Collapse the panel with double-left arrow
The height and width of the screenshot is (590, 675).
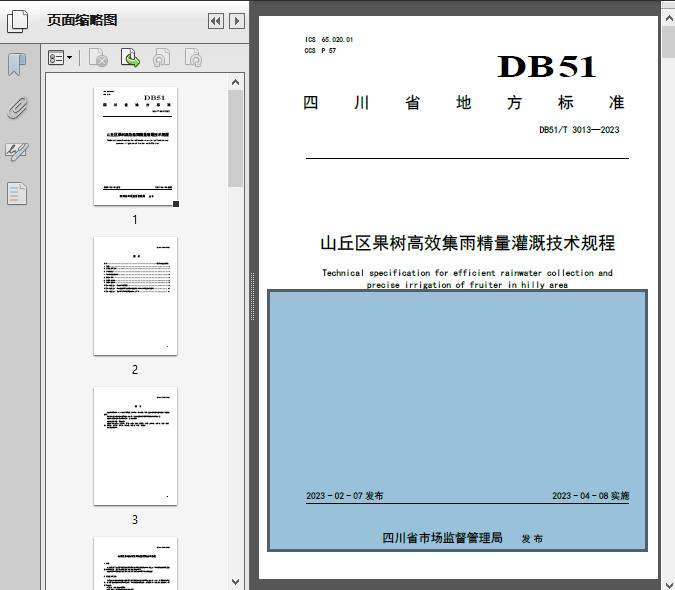[215, 21]
